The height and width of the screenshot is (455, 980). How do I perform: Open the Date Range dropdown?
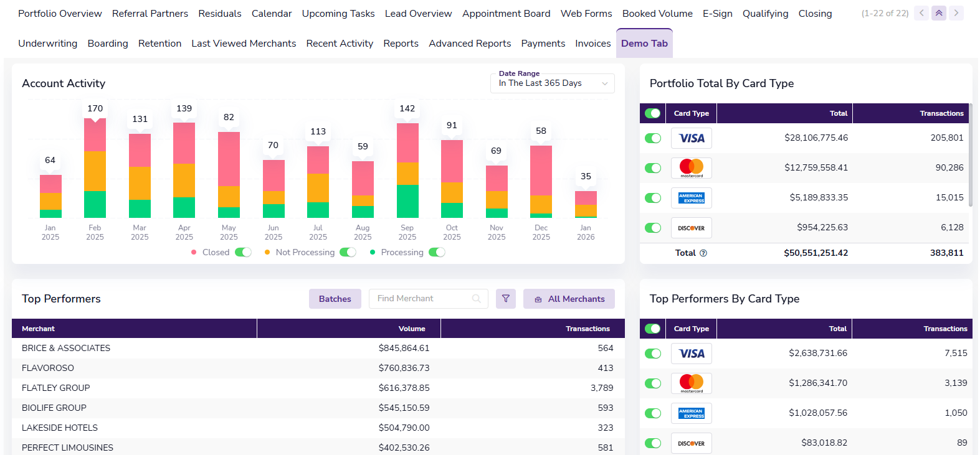552,83
